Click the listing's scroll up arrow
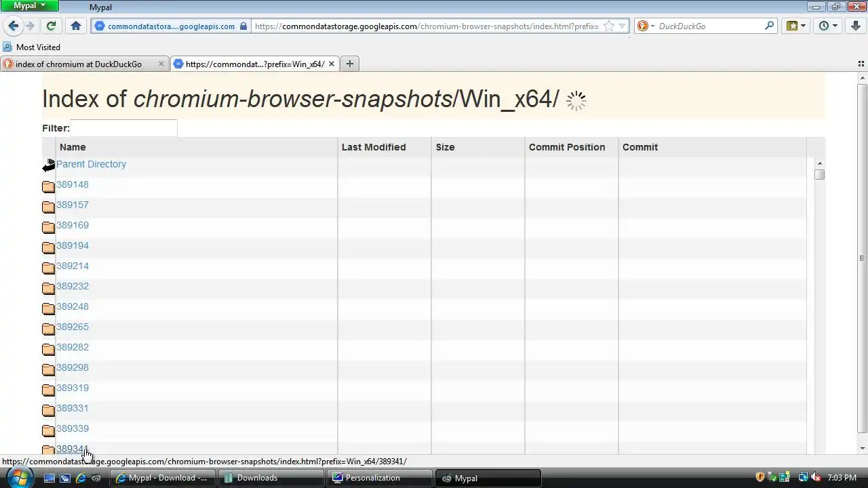This screenshot has height=488, width=868. pyautogui.click(x=819, y=163)
